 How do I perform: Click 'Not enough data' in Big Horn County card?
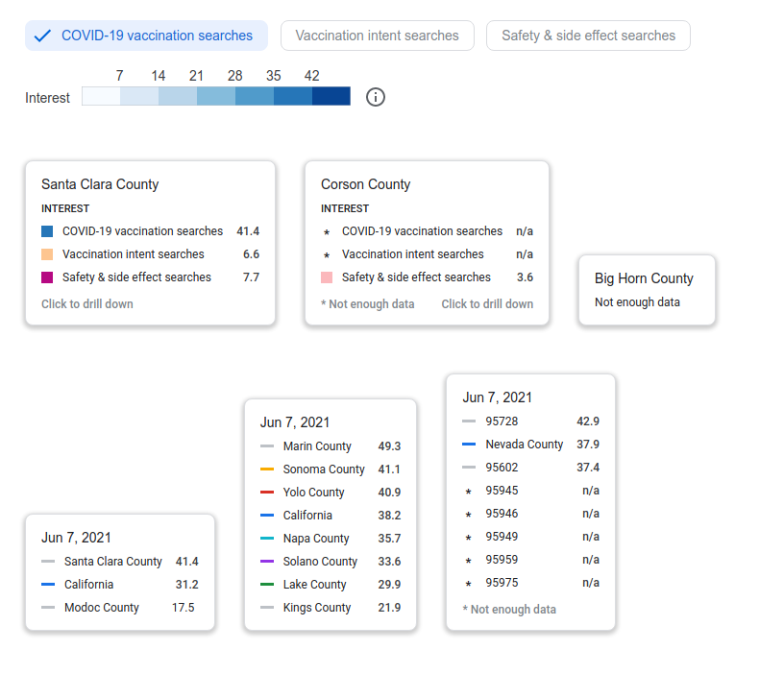(637, 302)
